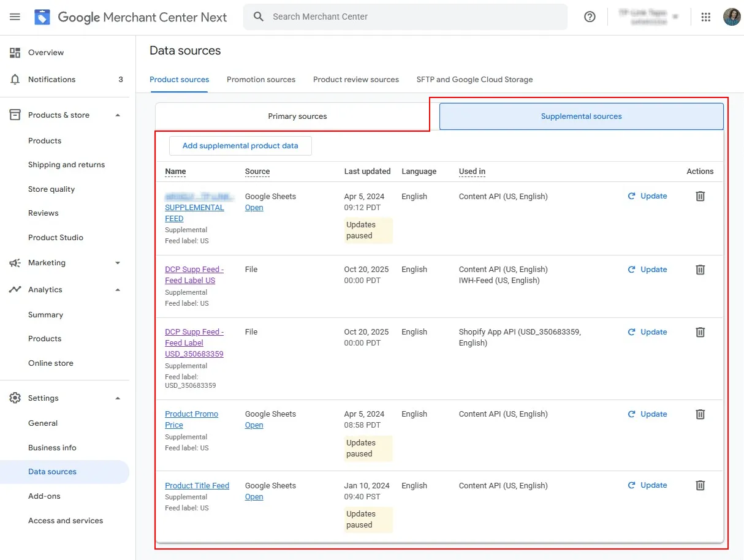Click the Google Merchant Center logo
The width and height of the screenshot is (744, 560).
click(x=42, y=17)
